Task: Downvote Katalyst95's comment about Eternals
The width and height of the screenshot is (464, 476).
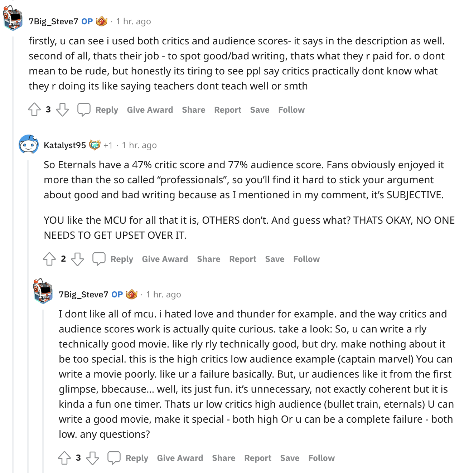Action: coord(78,259)
